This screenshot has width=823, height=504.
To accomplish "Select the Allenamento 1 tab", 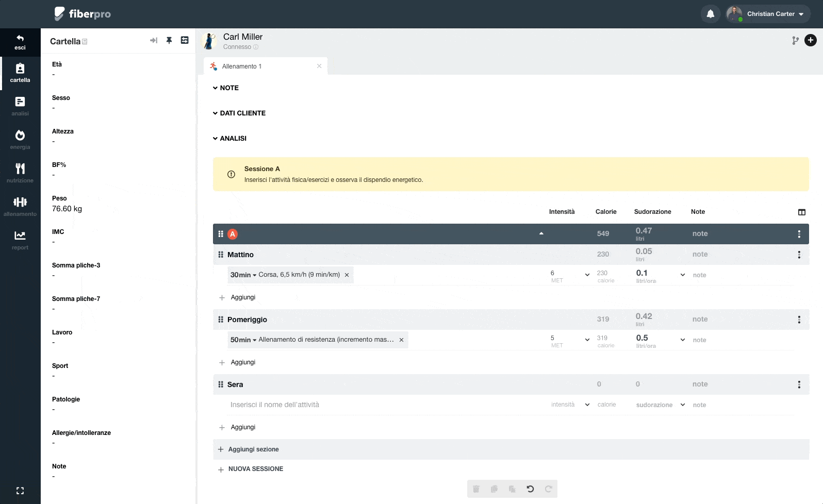I will coord(265,66).
